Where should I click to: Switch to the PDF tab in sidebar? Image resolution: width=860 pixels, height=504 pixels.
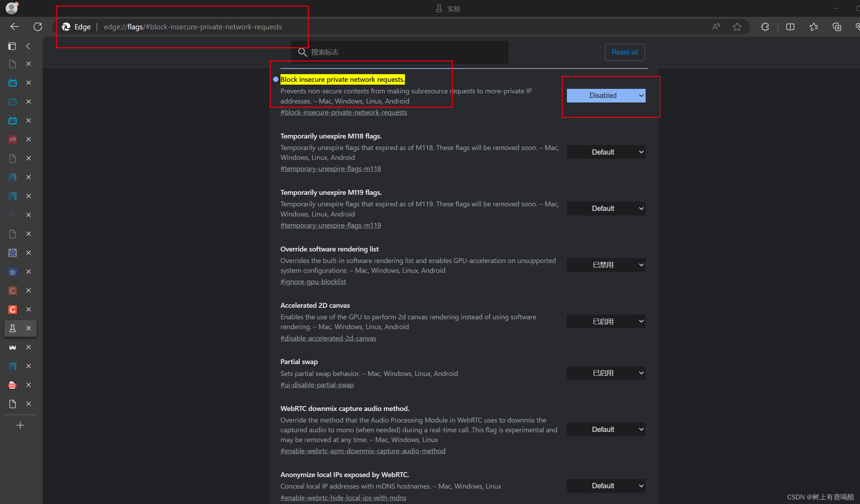[13, 385]
